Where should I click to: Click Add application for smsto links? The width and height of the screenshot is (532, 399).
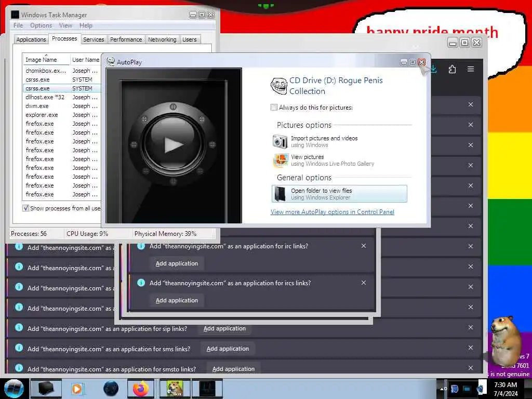[233, 369]
